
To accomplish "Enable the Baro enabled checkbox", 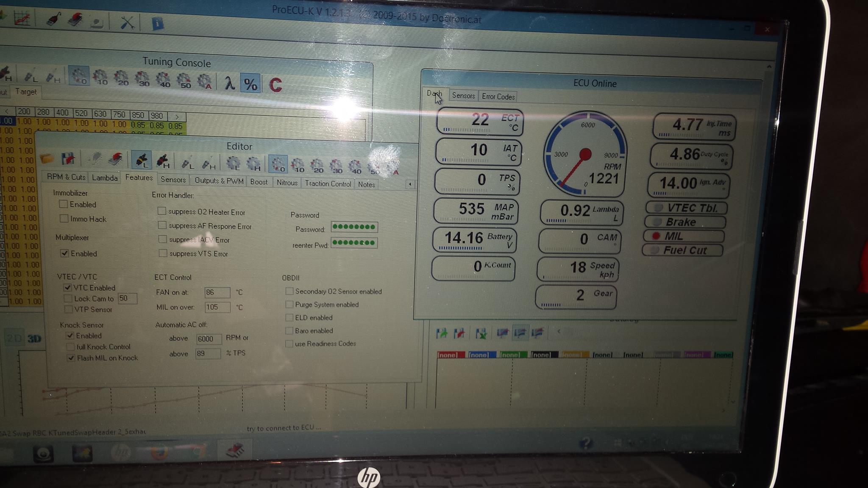I will click(289, 330).
